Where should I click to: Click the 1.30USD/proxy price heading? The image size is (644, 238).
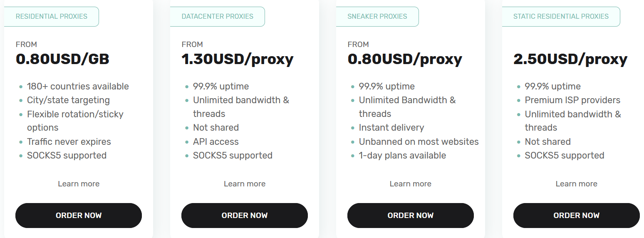(x=238, y=59)
